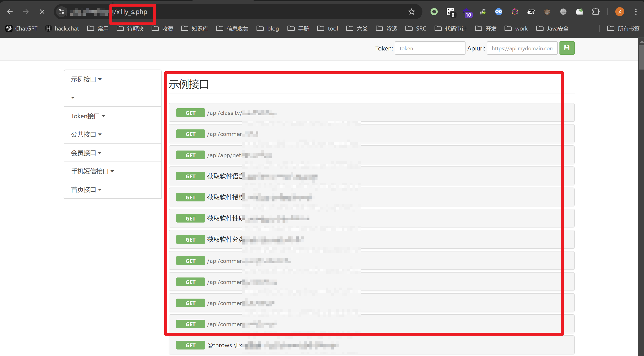Screen dimensions: 644x356
Task: Expand the GET @throws \Ex endpoint row
Action: [x=372, y=345]
